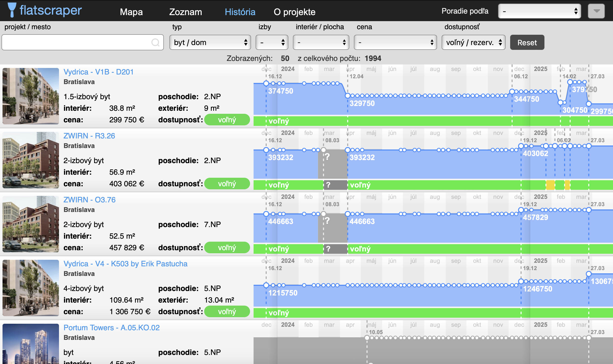Focus the projekt / mesto search field

pyautogui.click(x=76, y=43)
